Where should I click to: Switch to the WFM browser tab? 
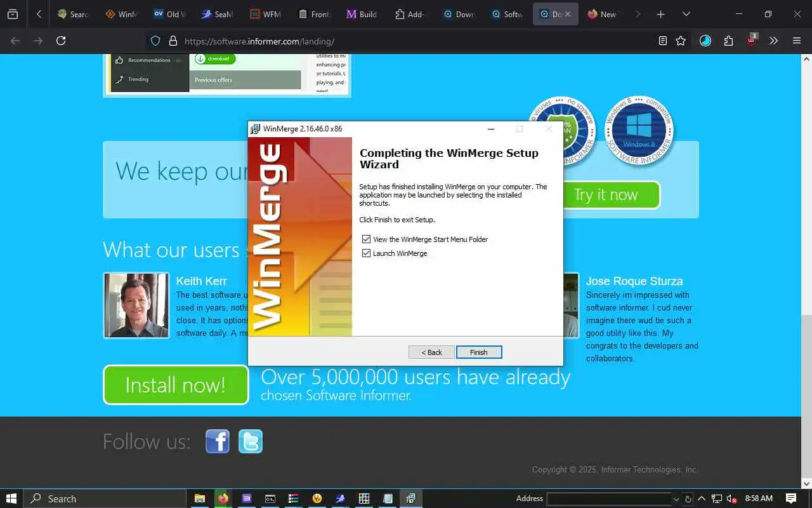(266, 14)
